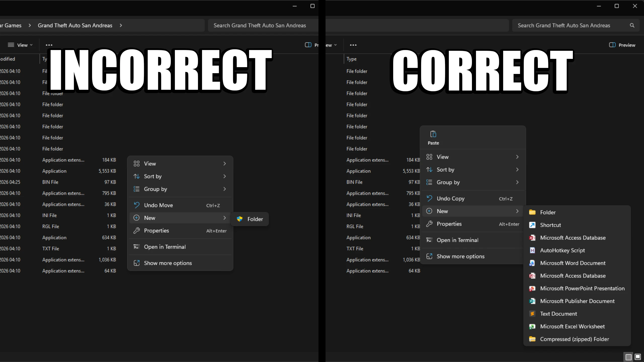Switch to details view icon at bottom right
Viewport: 644px width, 362px height.
[x=628, y=357]
